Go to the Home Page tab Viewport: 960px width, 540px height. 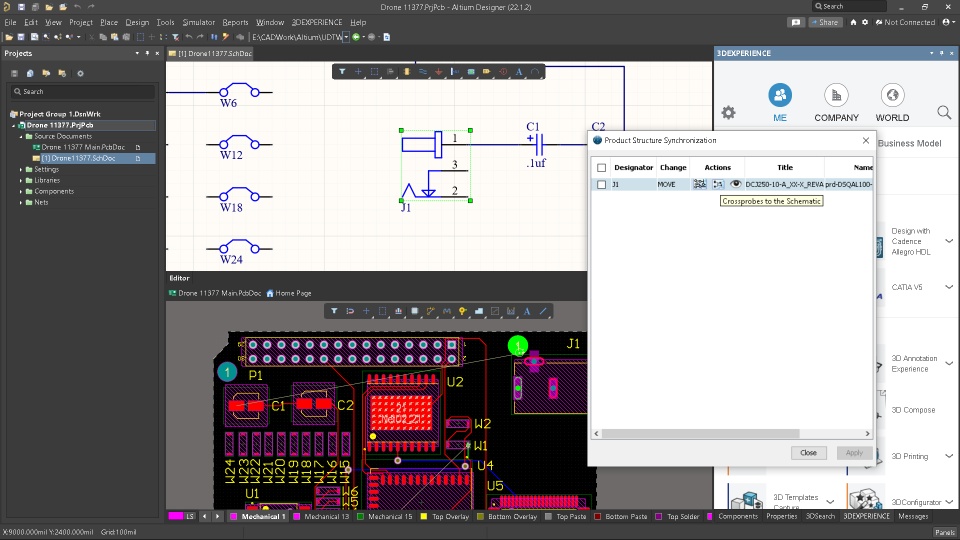point(289,293)
